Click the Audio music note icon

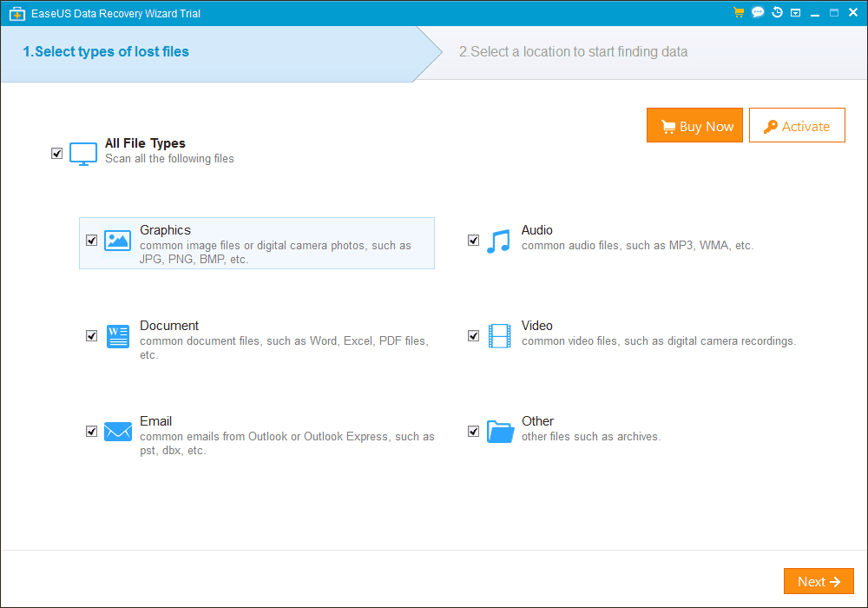(499, 241)
